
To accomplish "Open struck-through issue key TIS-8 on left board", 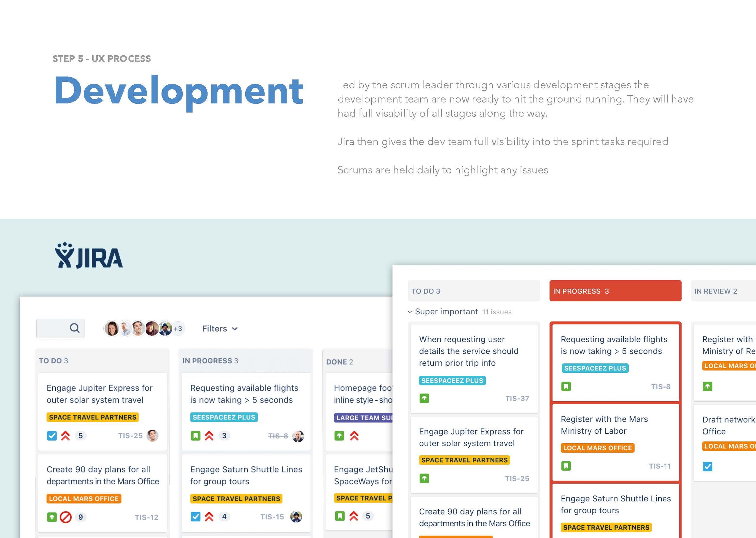I will [x=278, y=436].
